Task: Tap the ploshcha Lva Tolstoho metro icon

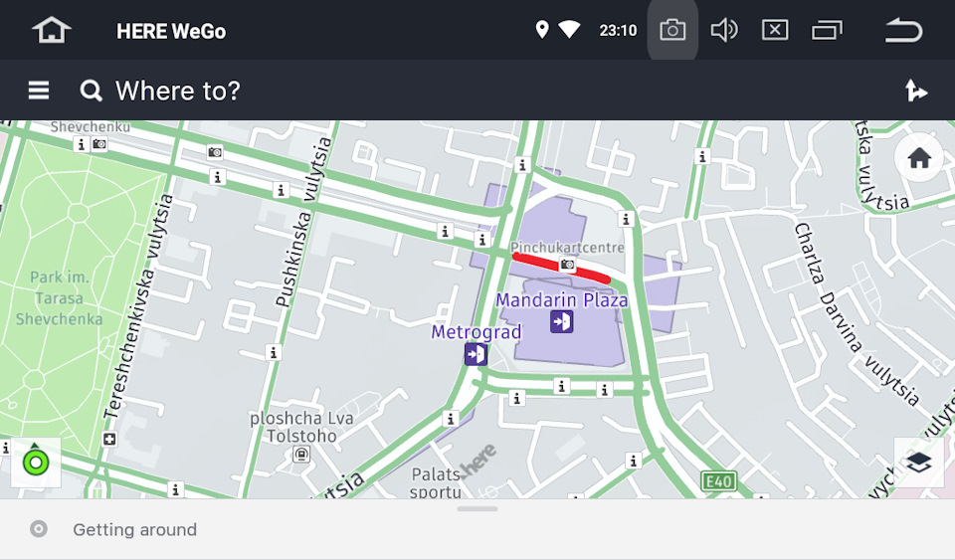Action: pyautogui.click(x=300, y=454)
